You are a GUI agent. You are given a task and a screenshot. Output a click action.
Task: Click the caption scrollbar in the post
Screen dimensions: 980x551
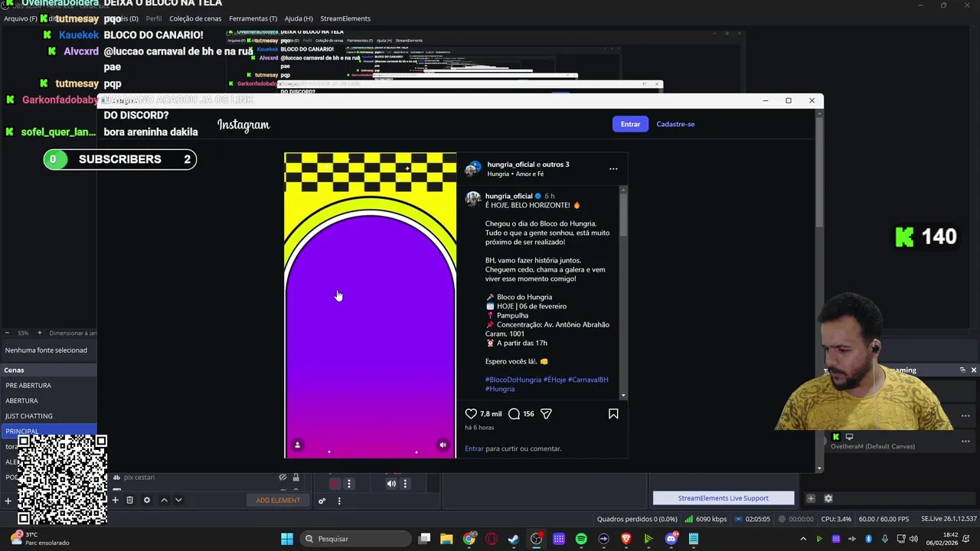[x=623, y=214]
